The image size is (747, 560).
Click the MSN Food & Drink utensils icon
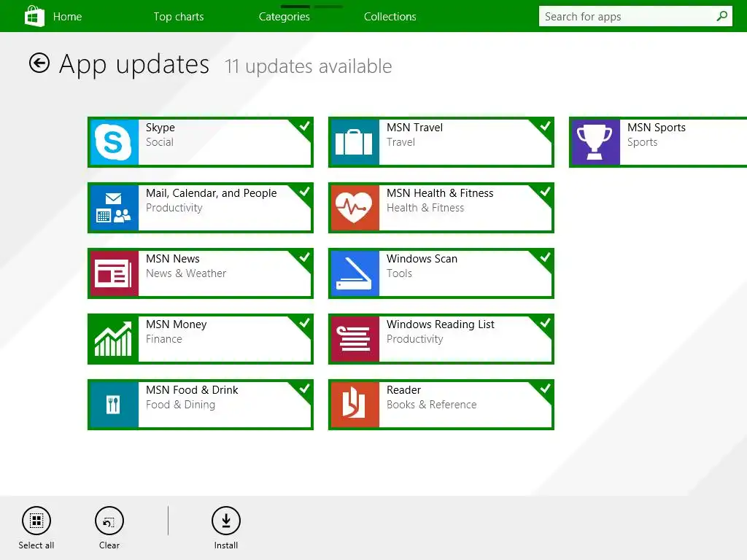pyautogui.click(x=115, y=405)
